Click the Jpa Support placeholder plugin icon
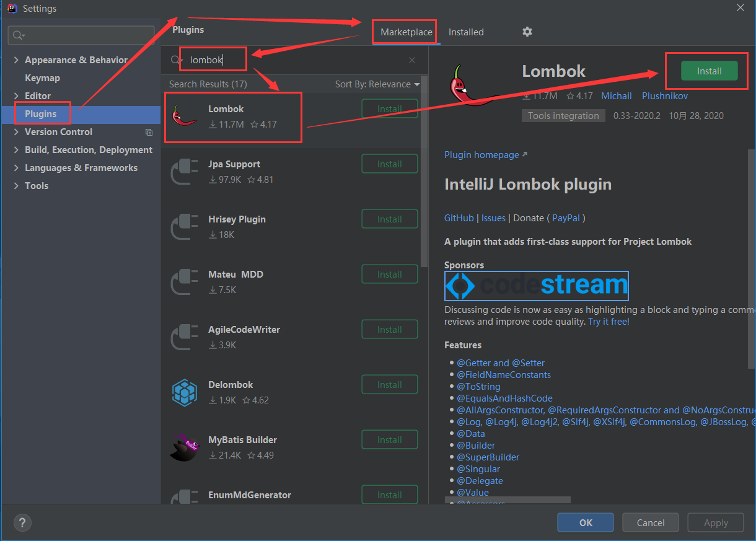The width and height of the screenshot is (756, 541). pyautogui.click(x=184, y=172)
